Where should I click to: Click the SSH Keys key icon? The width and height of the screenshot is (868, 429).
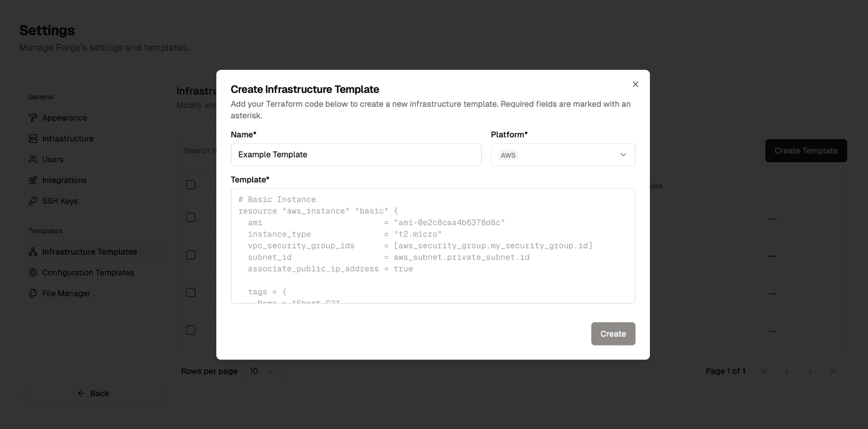(33, 201)
